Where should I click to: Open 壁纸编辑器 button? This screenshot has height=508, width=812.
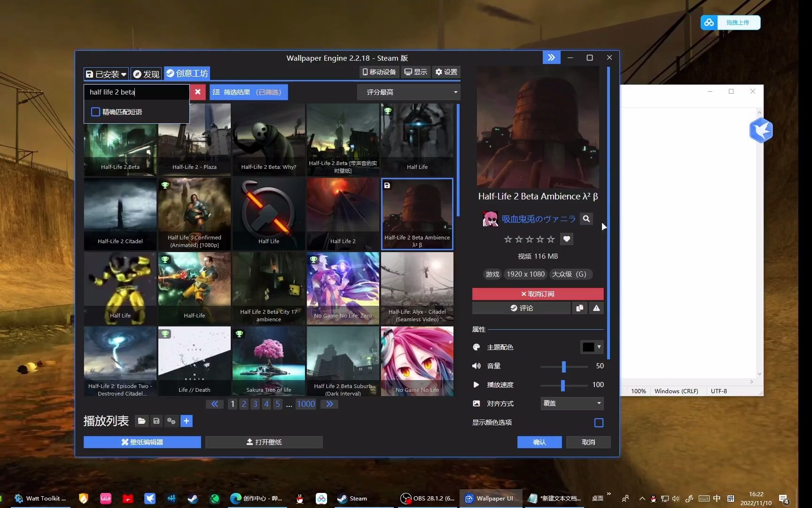[142, 442]
